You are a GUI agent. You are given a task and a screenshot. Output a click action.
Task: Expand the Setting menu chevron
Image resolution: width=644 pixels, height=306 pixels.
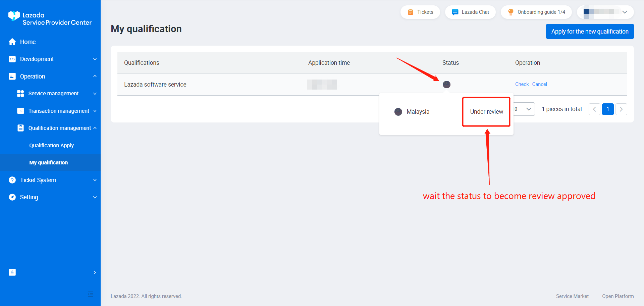(x=95, y=197)
